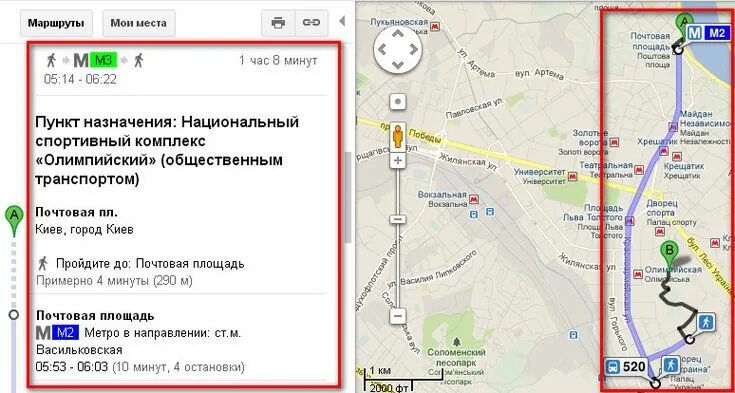
Task: Click the bus 520 label on map
Action: click(626, 367)
